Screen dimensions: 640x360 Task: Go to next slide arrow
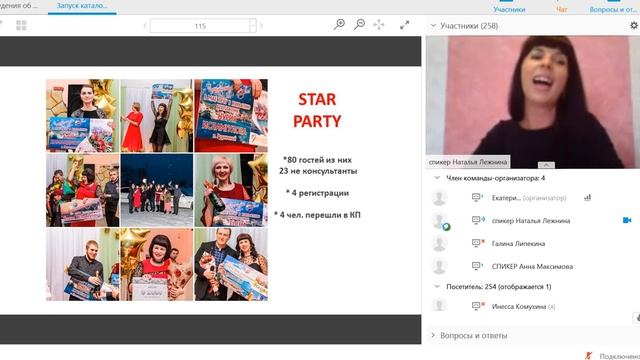261,26
